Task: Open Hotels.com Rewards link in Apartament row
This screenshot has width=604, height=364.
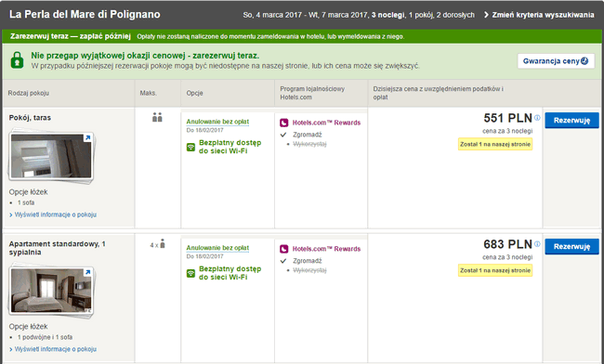Action: (326, 249)
